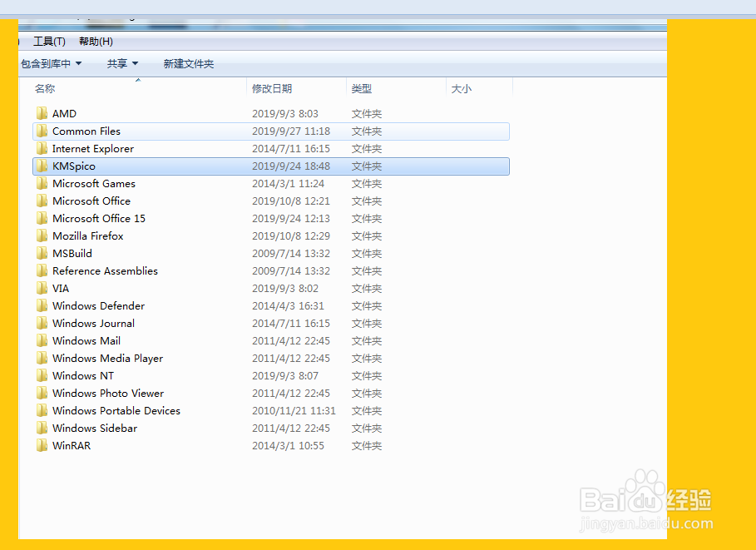Viewport: 756px width, 550px height.
Task: Sort by the 修改日期 column header
Action: coord(272,89)
